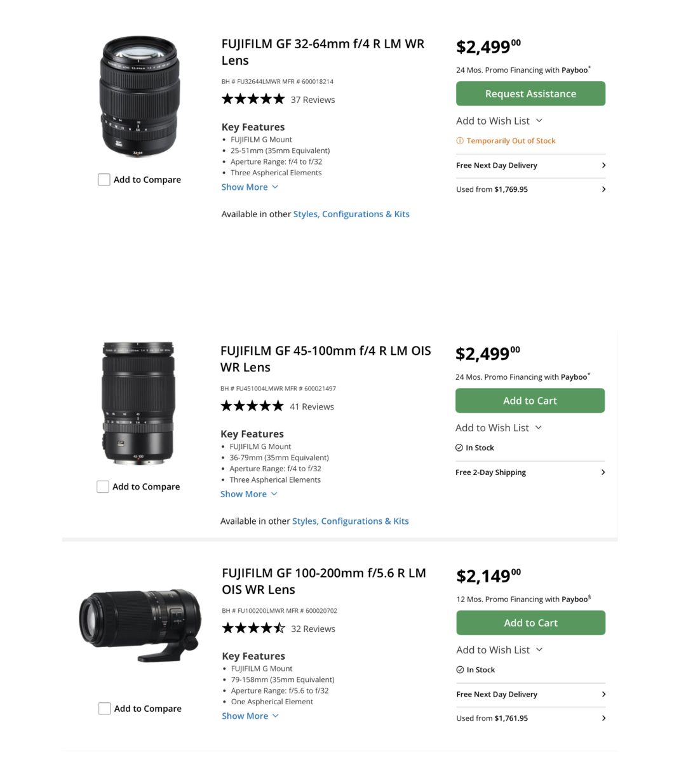Open Add to Wish List dropdown for 100-200mm
This screenshot has height=762, width=700.
pos(499,650)
